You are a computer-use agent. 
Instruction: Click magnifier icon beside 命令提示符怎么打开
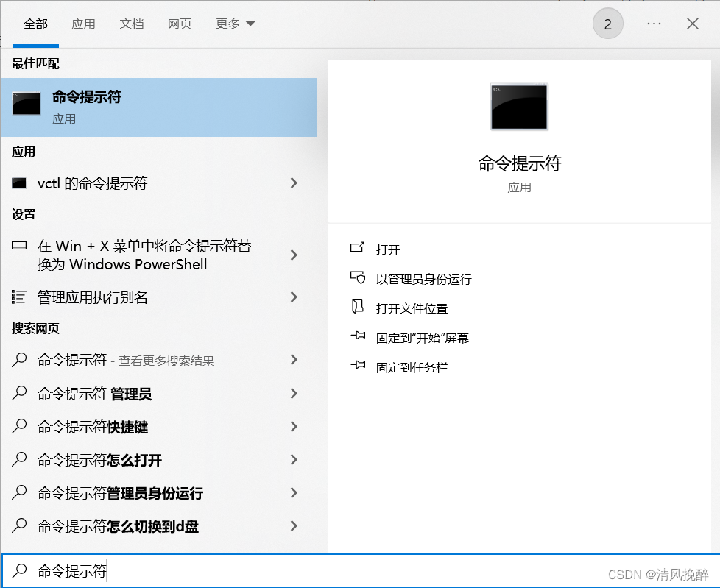(19, 459)
